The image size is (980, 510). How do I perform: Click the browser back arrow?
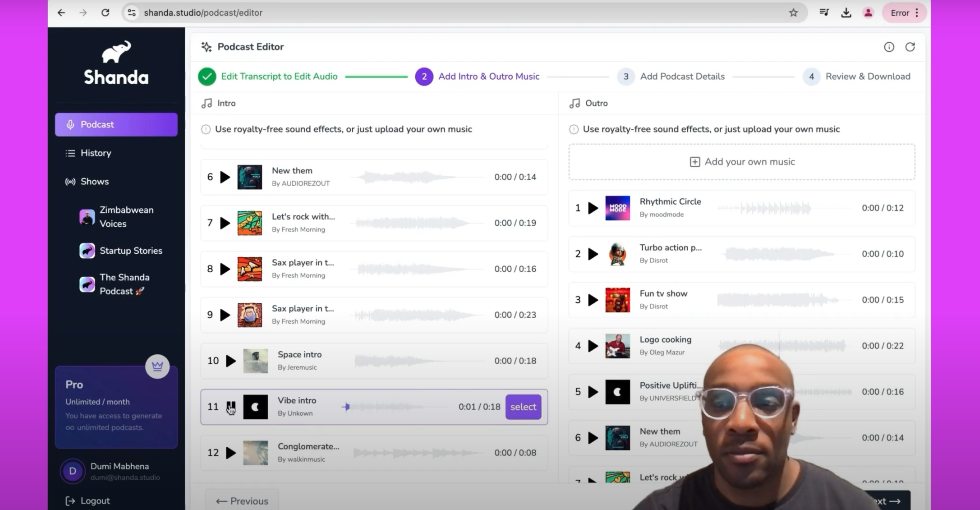[x=61, y=13]
